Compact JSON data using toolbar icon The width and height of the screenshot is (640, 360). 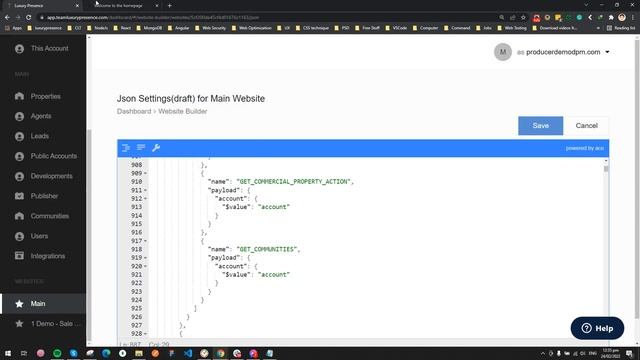click(141, 147)
